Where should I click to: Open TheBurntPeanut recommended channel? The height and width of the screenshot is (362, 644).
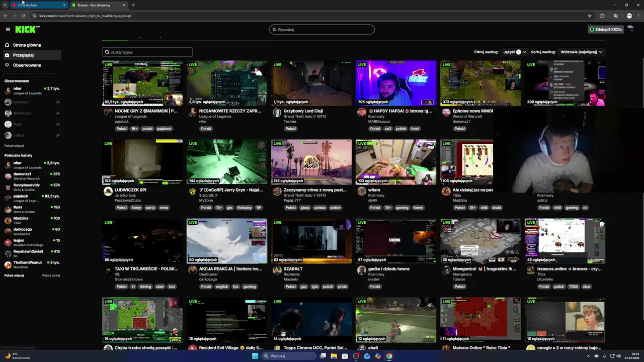pyautogui.click(x=32, y=264)
